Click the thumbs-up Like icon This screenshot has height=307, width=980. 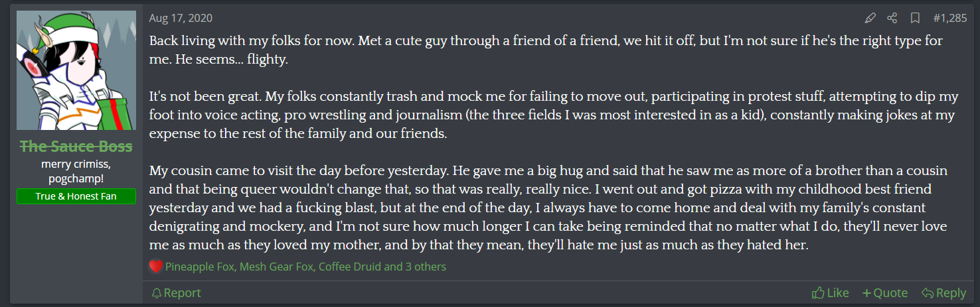[x=817, y=293]
